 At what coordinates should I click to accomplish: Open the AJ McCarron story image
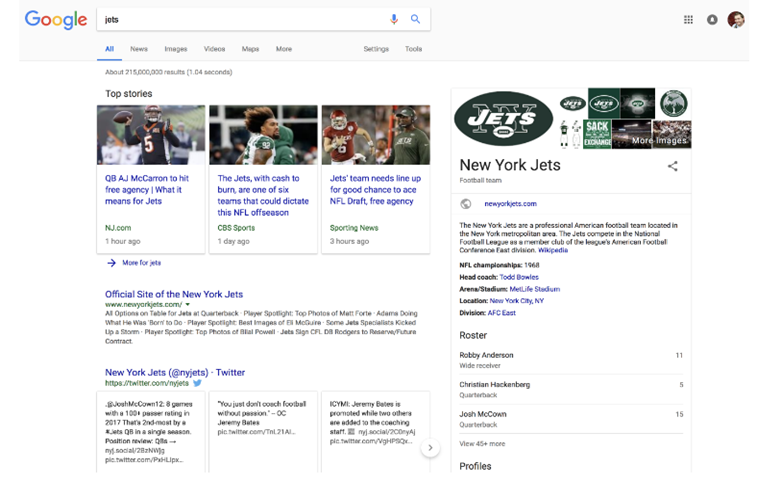[x=151, y=135]
